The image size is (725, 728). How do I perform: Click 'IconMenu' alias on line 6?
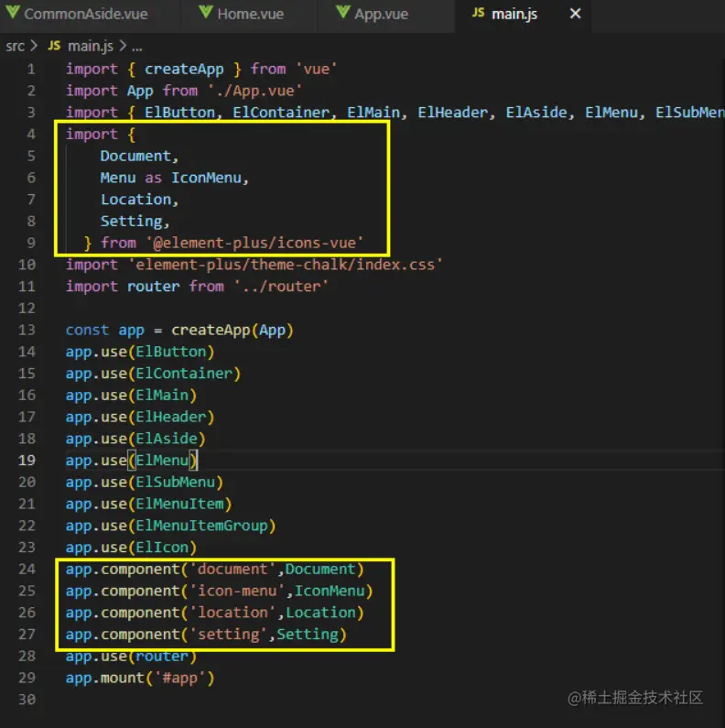(207, 179)
